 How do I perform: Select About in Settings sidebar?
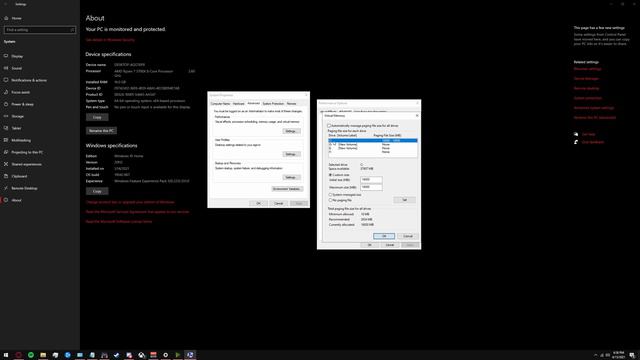(x=16, y=200)
